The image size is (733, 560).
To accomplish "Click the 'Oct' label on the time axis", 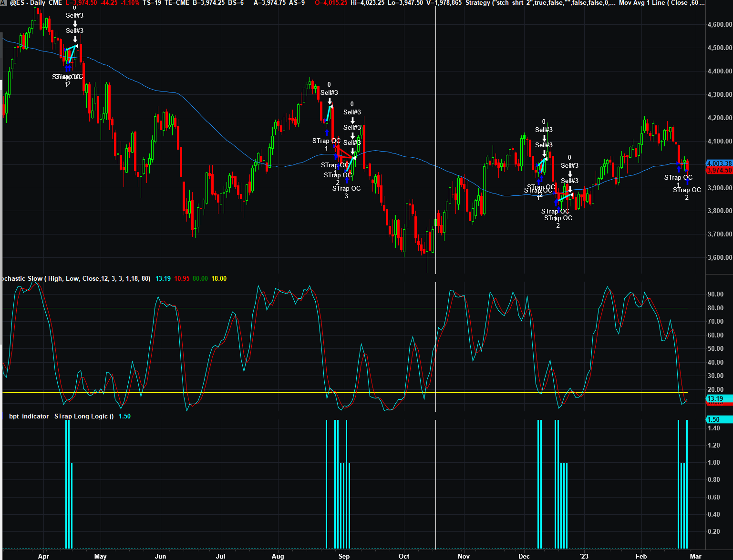I will (404, 556).
